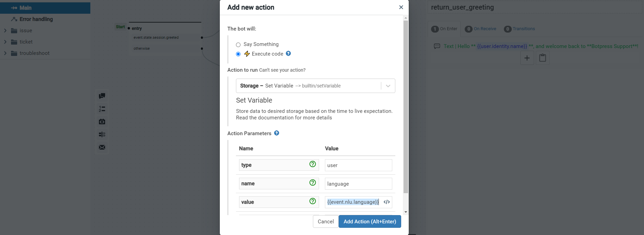Click the Cancel button
This screenshot has width=644, height=235.
pyautogui.click(x=325, y=222)
